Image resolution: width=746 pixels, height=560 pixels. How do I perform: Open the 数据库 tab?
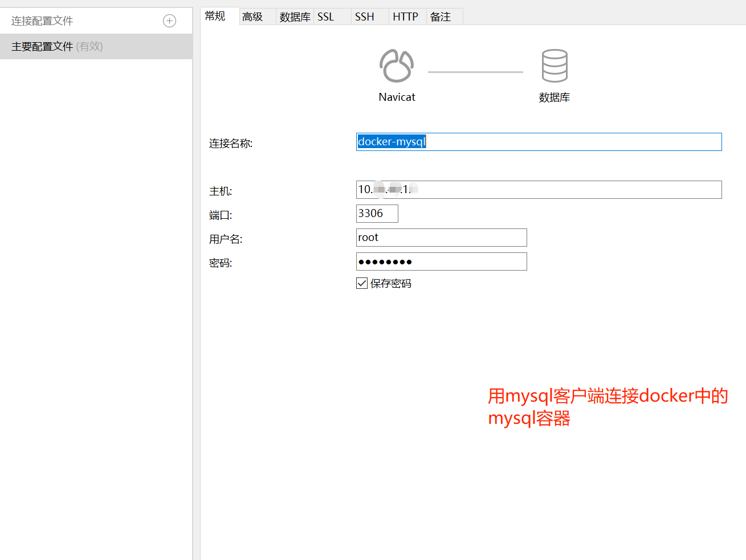pyautogui.click(x=295, y=17)
